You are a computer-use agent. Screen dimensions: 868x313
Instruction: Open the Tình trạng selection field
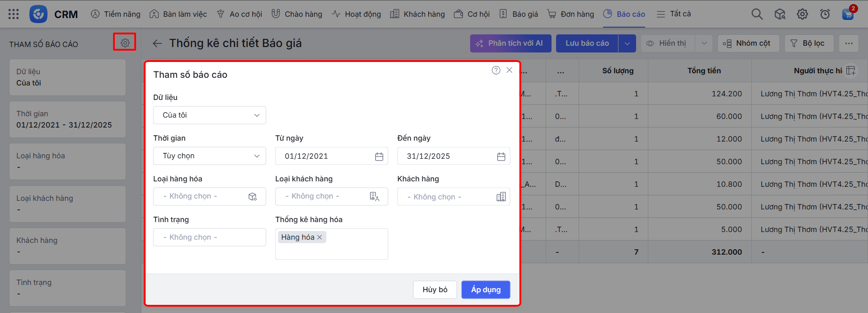(209, 237)
